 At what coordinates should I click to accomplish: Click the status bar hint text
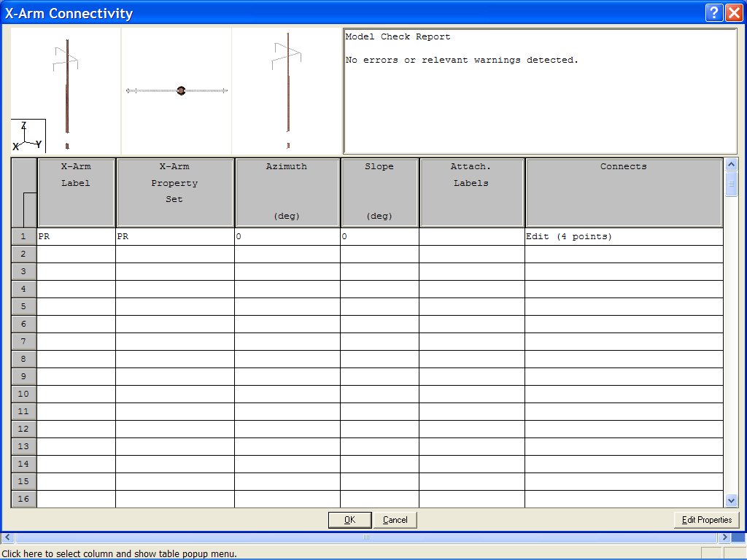pyautogui.click(x=119, y=554)
